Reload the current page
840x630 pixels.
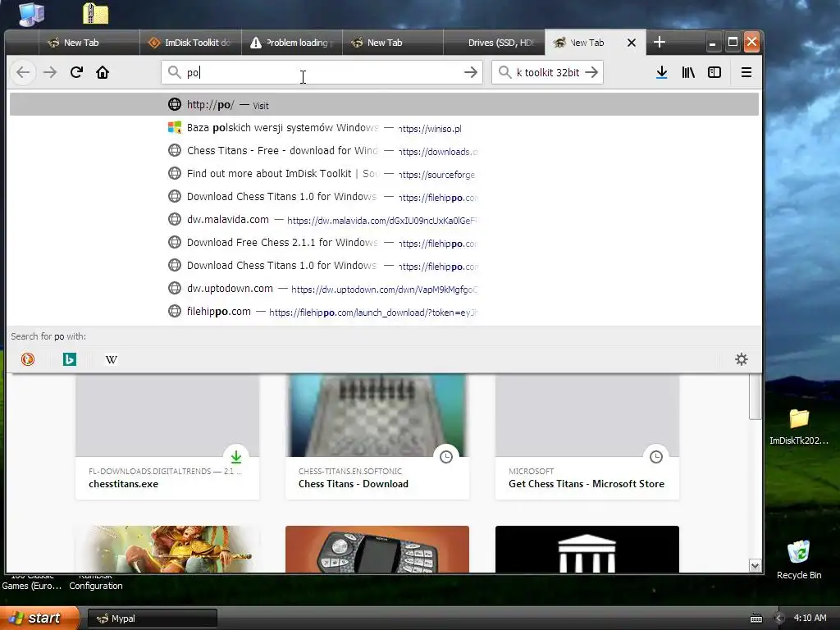click(x=76, y=72)
